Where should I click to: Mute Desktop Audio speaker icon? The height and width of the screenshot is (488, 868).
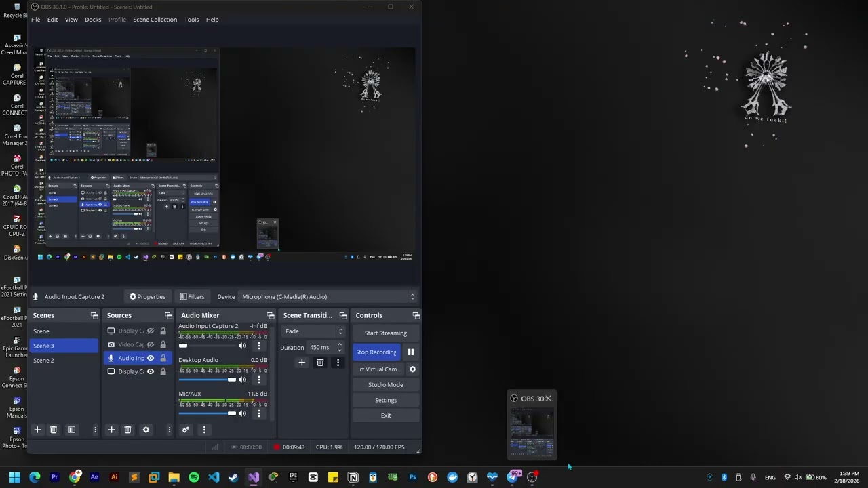(x=242, y=380)
